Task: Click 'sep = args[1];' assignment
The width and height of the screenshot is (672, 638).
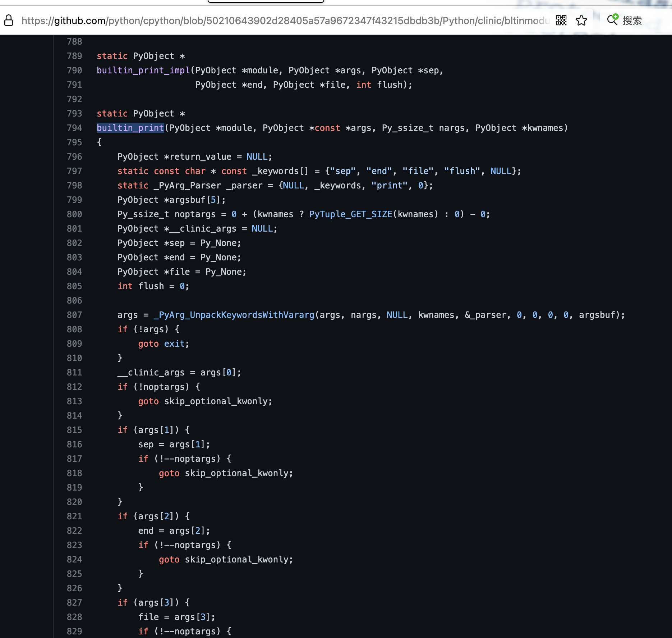Action: coord(174,445)
